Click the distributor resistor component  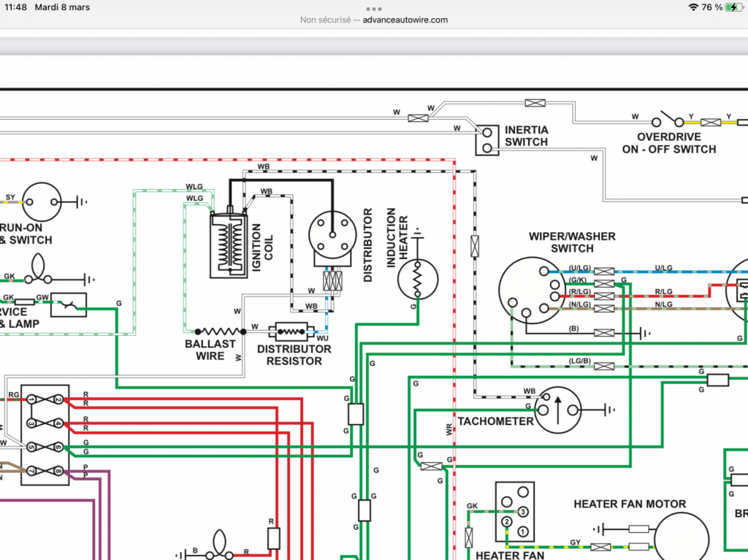point(291,331)
